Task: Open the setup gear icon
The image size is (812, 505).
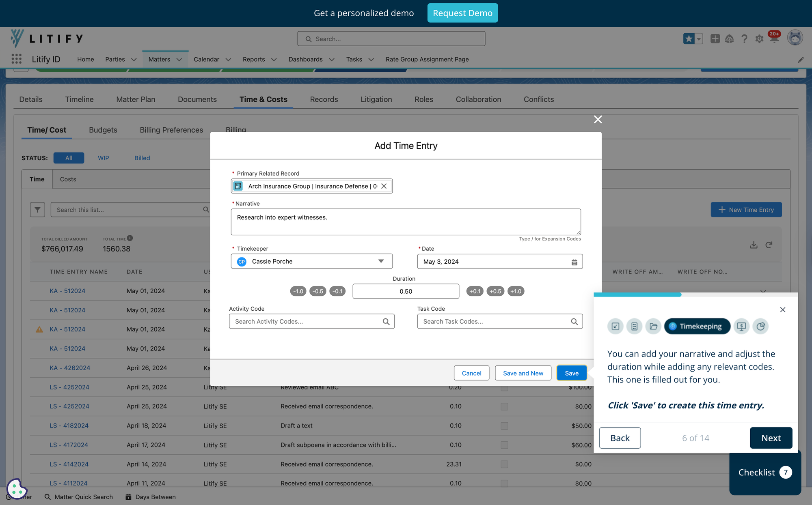Action: [x=759, y=39]
